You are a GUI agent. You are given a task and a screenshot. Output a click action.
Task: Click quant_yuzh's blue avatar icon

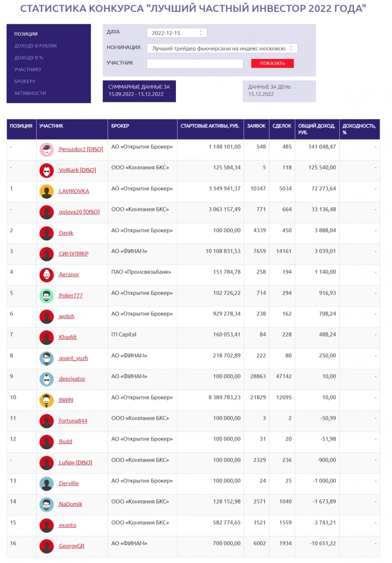tap(47, 358)
